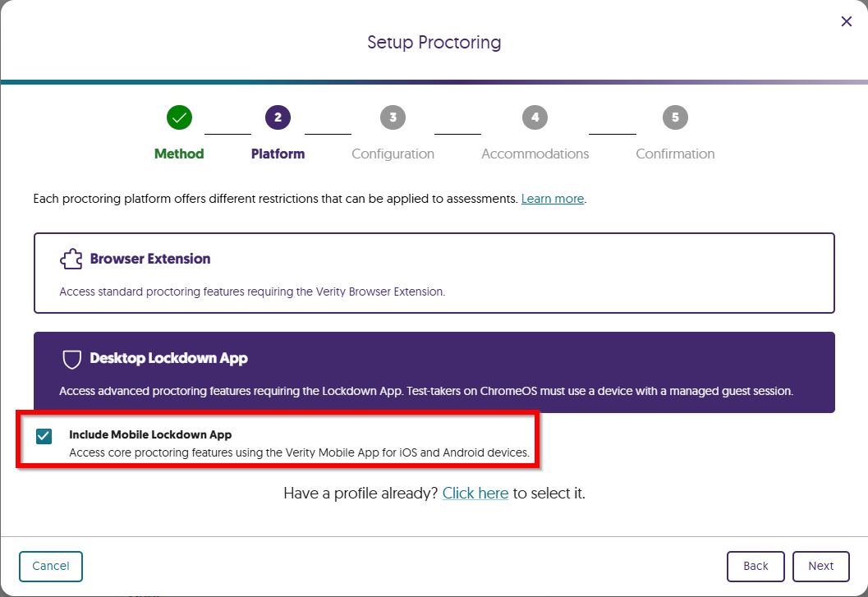868x597 pixels.
Task: Open the Learn more link
Action: 552,198
